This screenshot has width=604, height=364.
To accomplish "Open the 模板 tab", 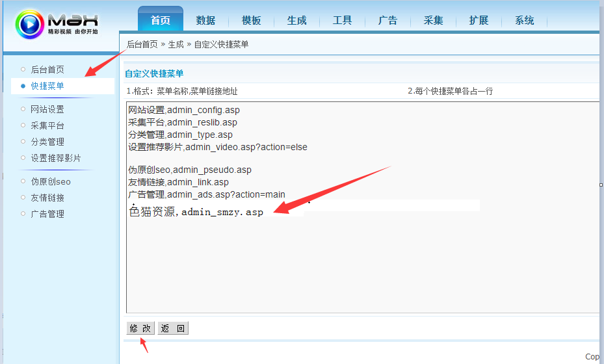I will tap(252, 20).
